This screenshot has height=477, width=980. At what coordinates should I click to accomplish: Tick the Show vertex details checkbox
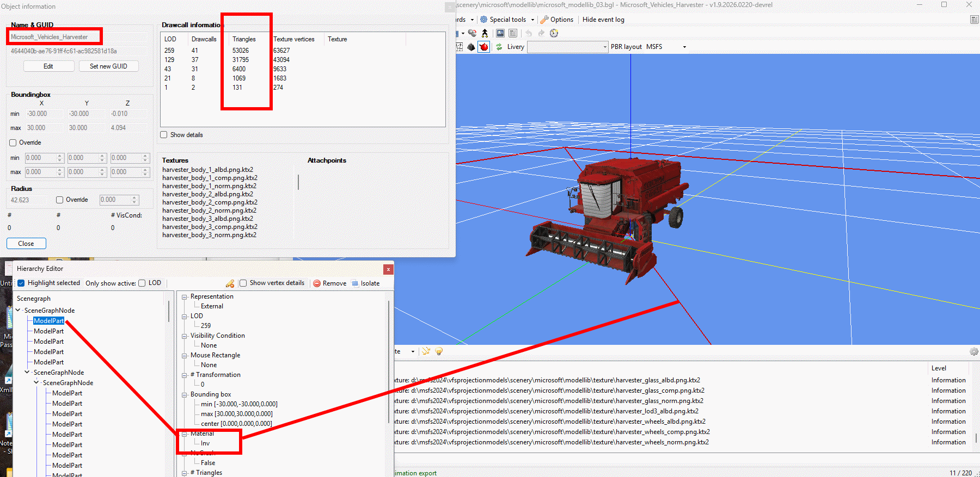[243, 283]
